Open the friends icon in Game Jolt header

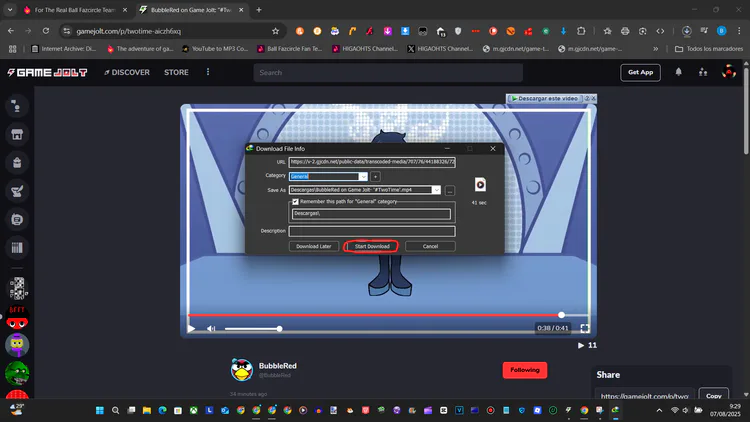point(703,72)
